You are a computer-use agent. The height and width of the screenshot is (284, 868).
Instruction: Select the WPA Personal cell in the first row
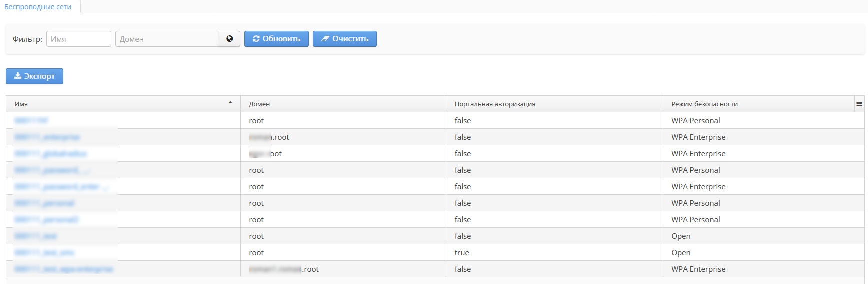pos(695,121)
